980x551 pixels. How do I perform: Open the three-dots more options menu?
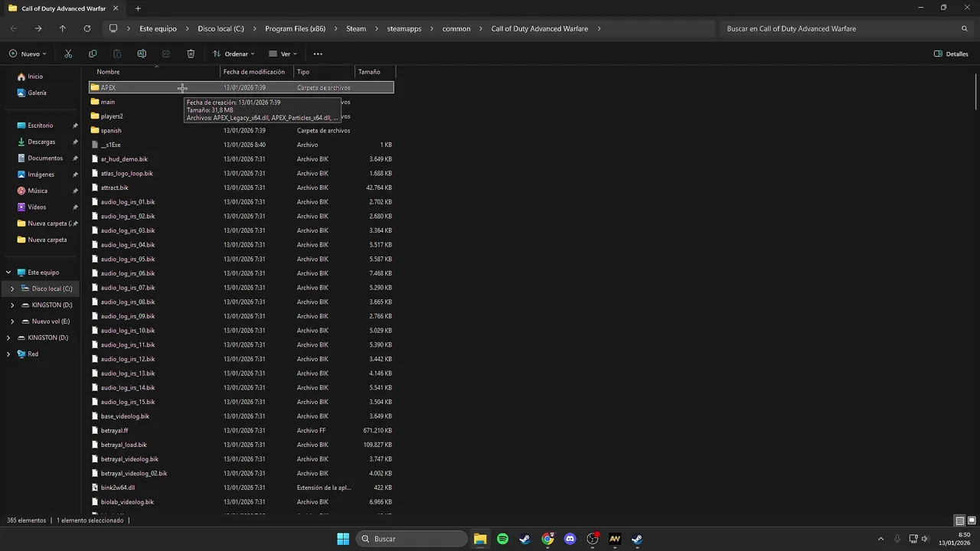[x=318, y=54]
